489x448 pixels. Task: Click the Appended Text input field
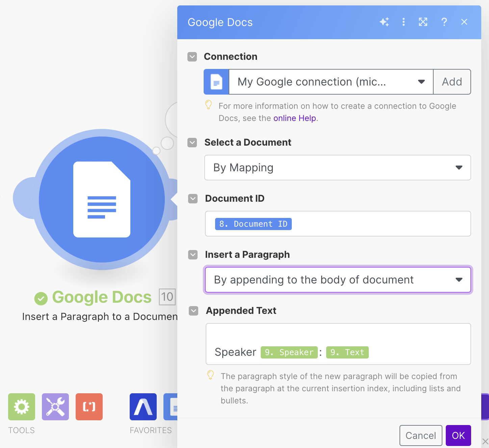338,344
